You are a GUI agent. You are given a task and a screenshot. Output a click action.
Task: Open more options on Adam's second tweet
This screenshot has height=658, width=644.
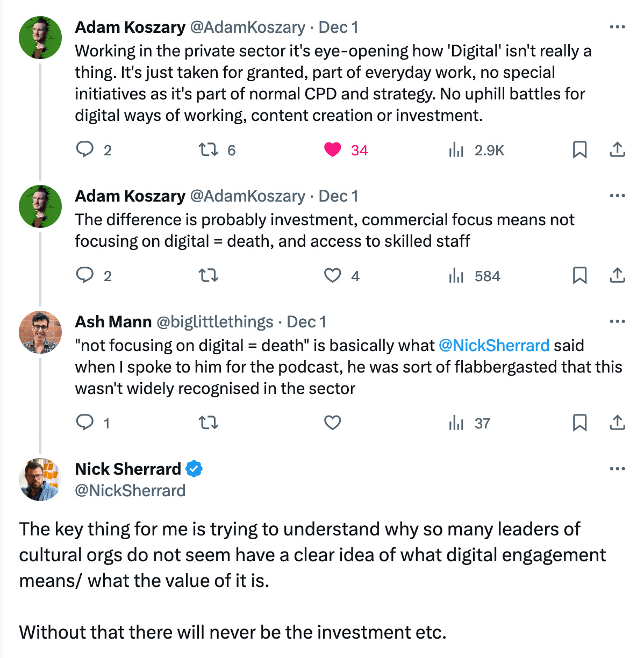click(618, 196)
